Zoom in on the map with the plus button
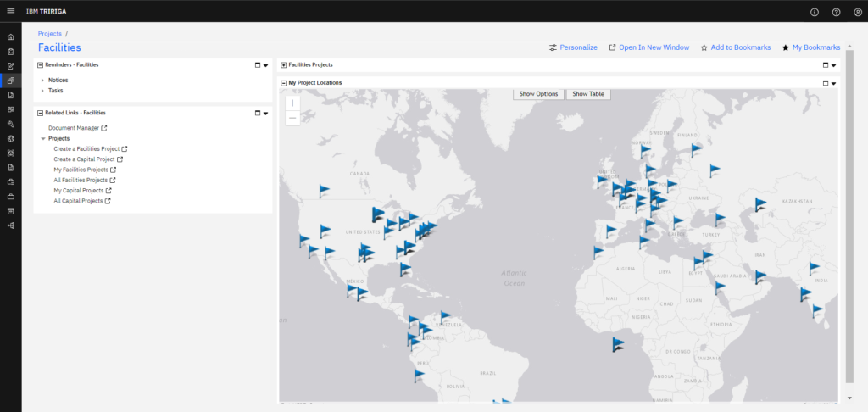 292,103
